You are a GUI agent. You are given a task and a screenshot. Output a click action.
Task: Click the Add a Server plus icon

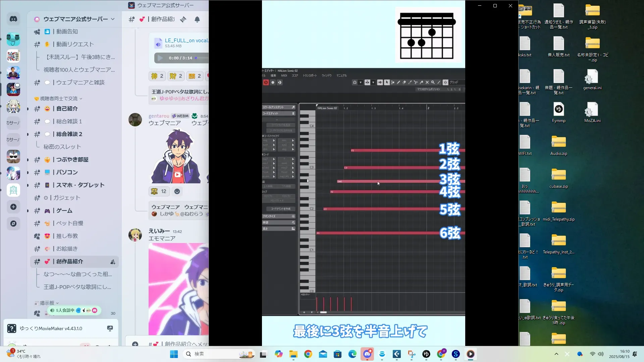point(13,207)
